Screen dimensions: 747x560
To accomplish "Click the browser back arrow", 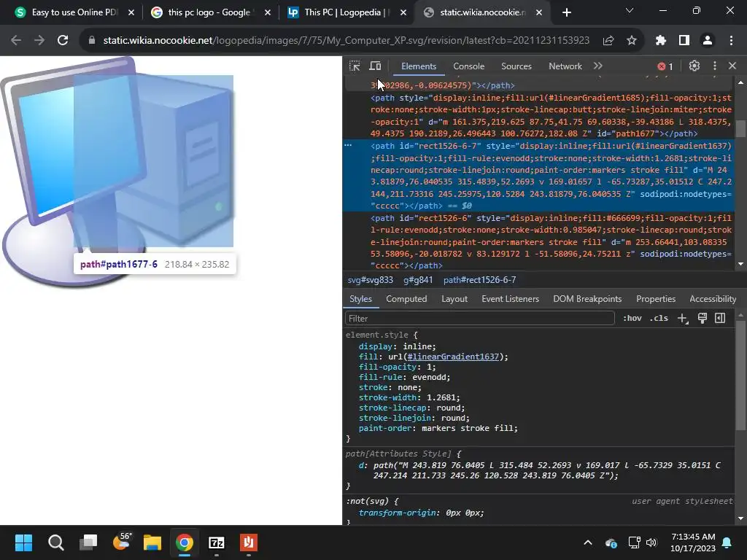I will coord(16,41).
